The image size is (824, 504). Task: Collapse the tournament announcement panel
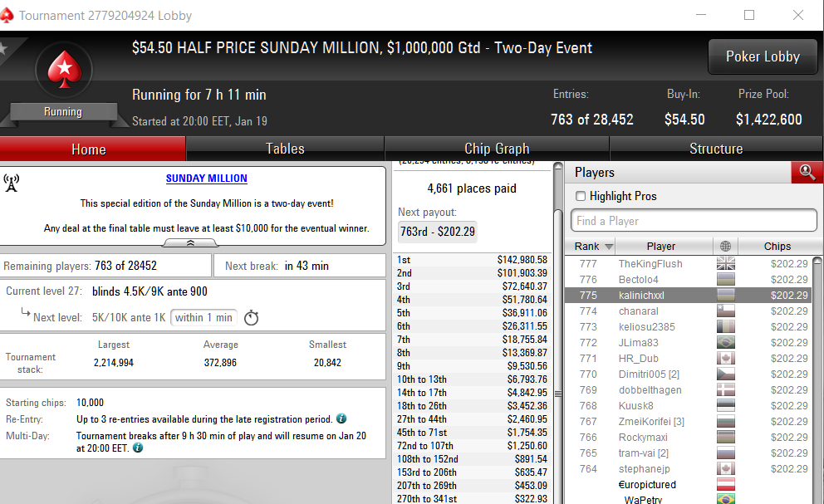pos(190,242)
